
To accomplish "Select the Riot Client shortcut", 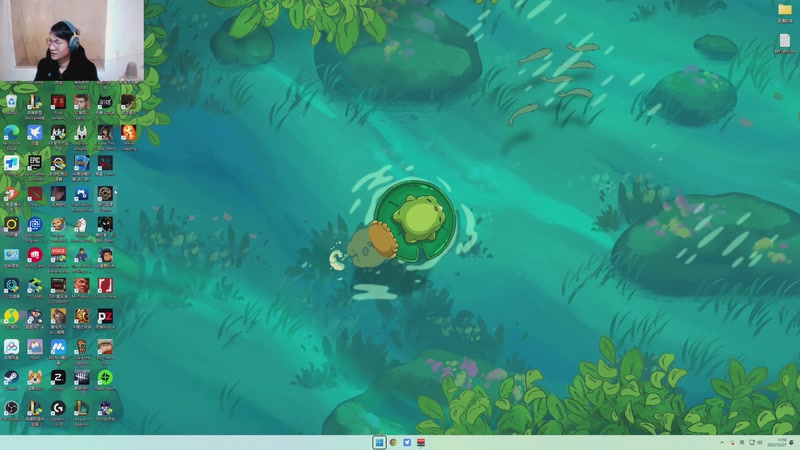I will [35, 255].
